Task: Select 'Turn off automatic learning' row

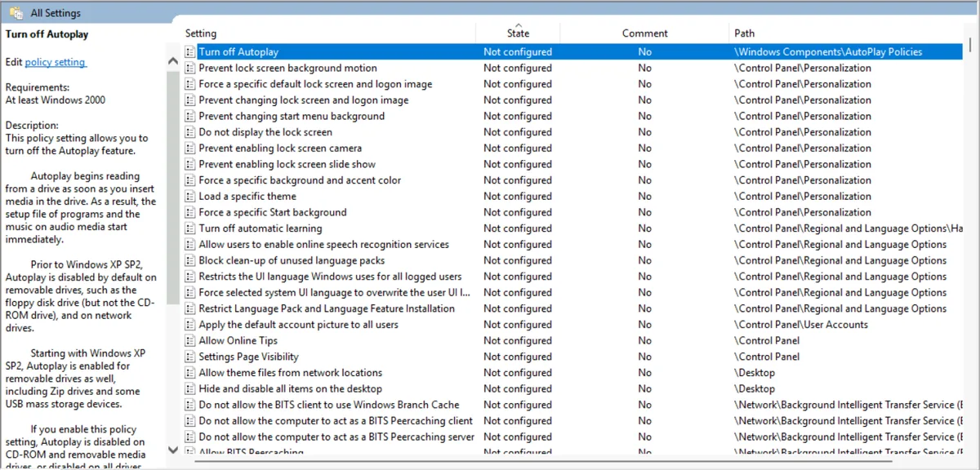Action: pyautogui.click(x=573, y=228)
